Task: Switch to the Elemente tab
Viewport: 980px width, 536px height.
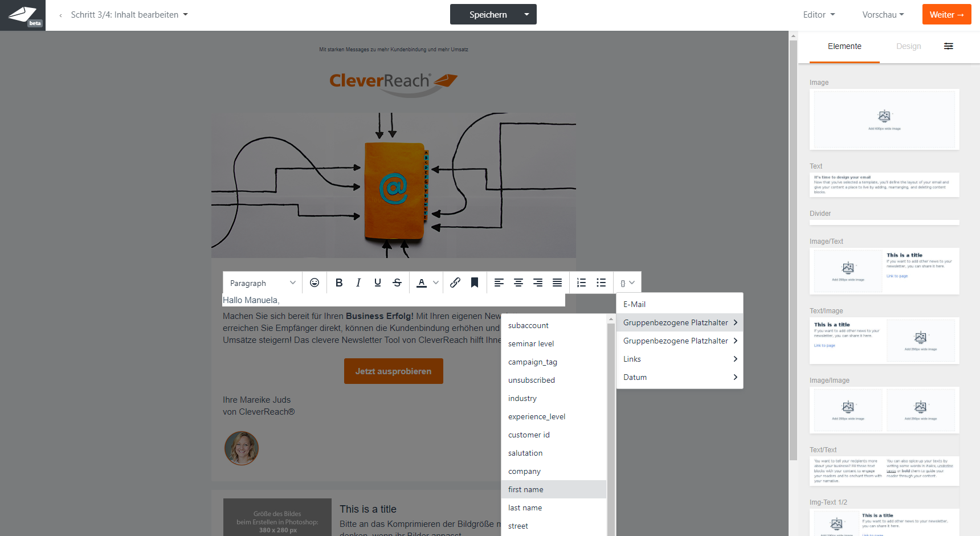Action: pos(844,46)
